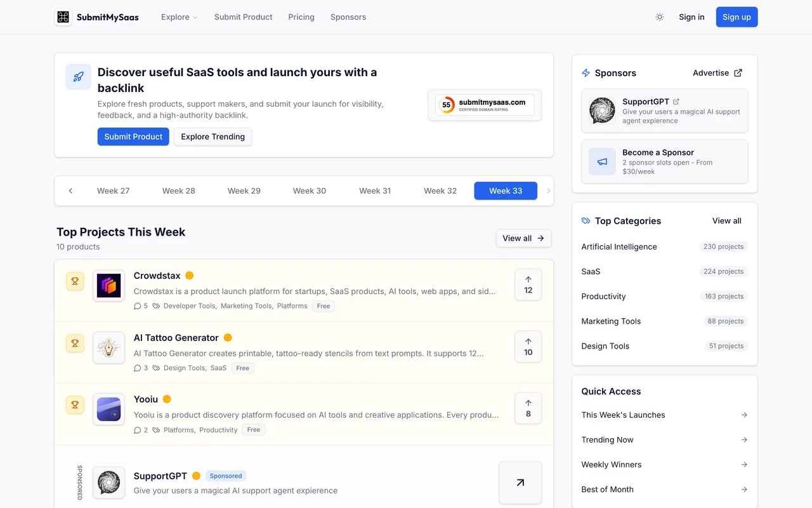Screen dimensions: 812x508
Task: Open the submitmysaas.com domain rating badge
Action: (x=485, y=105)
